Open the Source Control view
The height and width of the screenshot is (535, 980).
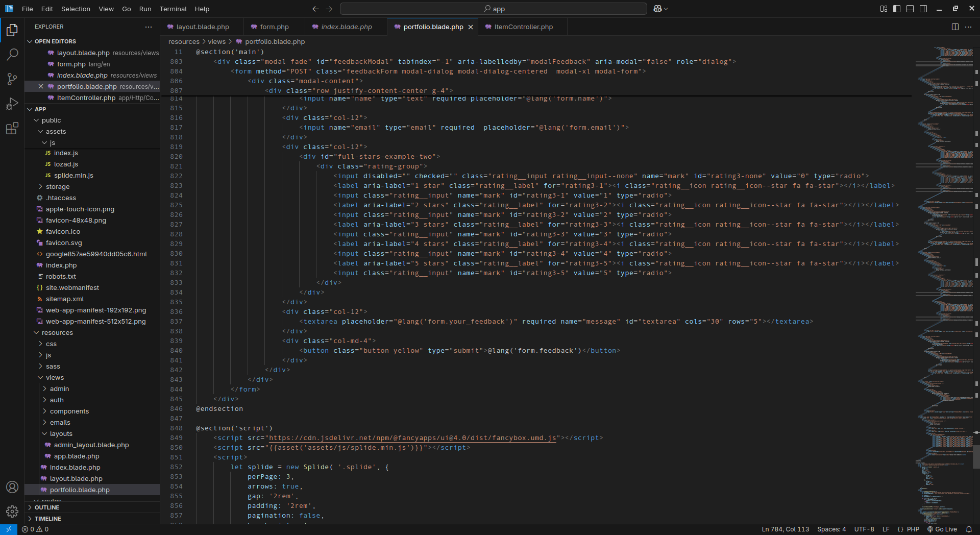point(12,79)
